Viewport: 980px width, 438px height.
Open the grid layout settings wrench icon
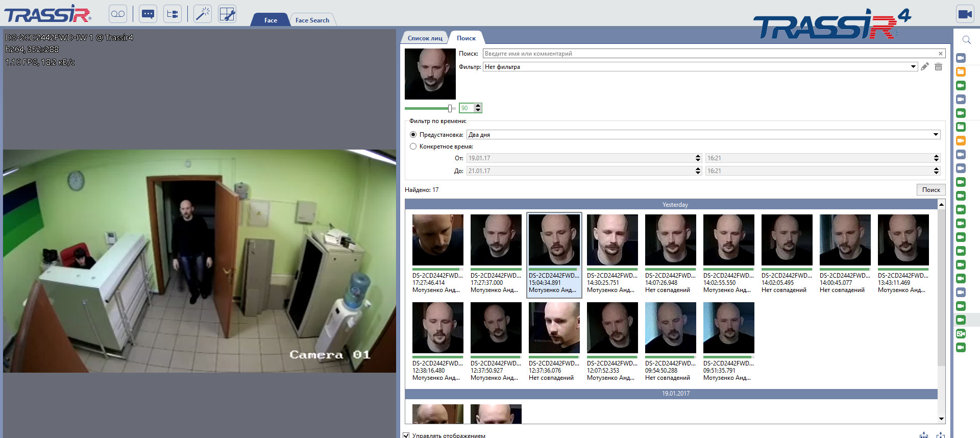[227, 14]
